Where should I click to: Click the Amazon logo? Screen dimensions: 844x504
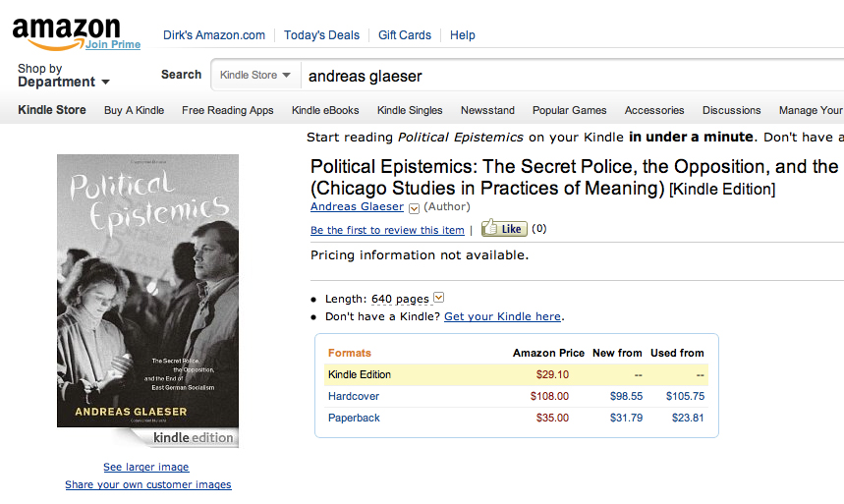click(x=65, y=31)
